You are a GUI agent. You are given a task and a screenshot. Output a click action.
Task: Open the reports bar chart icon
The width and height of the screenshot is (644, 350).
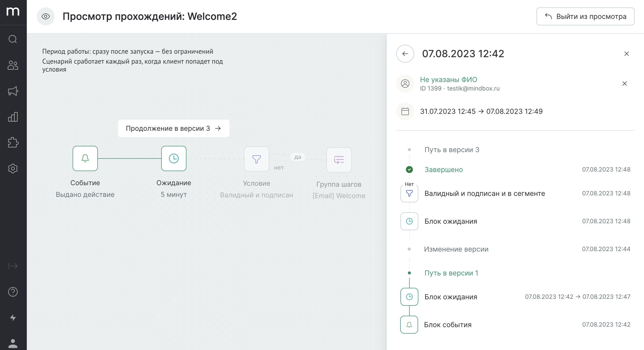click(13, 117)
